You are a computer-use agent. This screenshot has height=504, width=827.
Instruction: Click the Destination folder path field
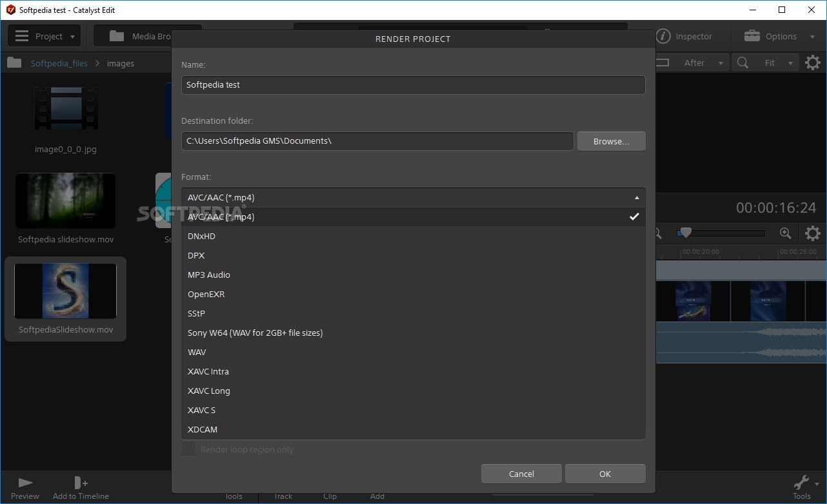(x=377, y=141)
